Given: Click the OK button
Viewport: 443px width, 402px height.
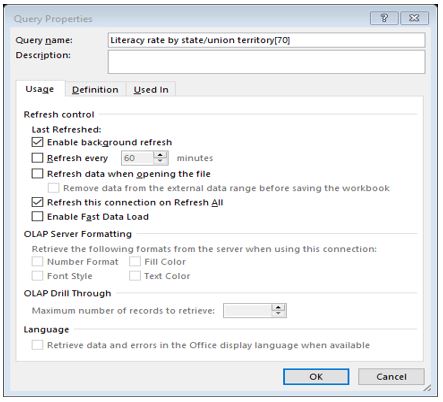Looking at the screenshot, I should 316,377.
